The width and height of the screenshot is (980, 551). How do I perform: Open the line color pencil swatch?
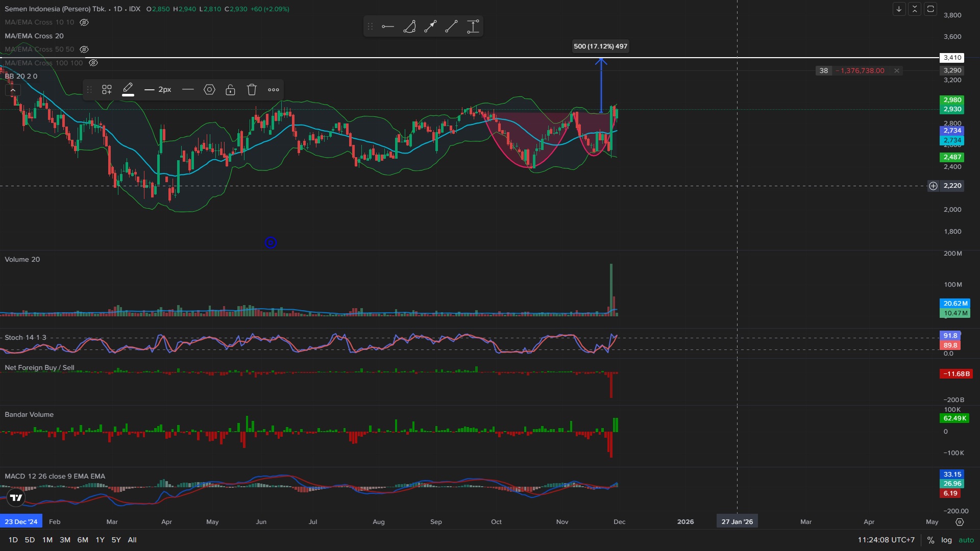tap(128, 90)
